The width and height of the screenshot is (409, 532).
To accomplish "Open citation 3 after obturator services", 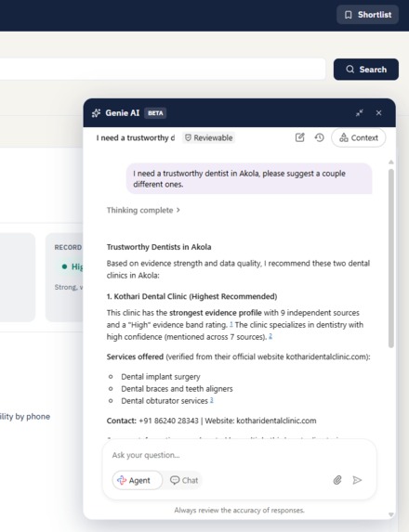I will (211, 400).
